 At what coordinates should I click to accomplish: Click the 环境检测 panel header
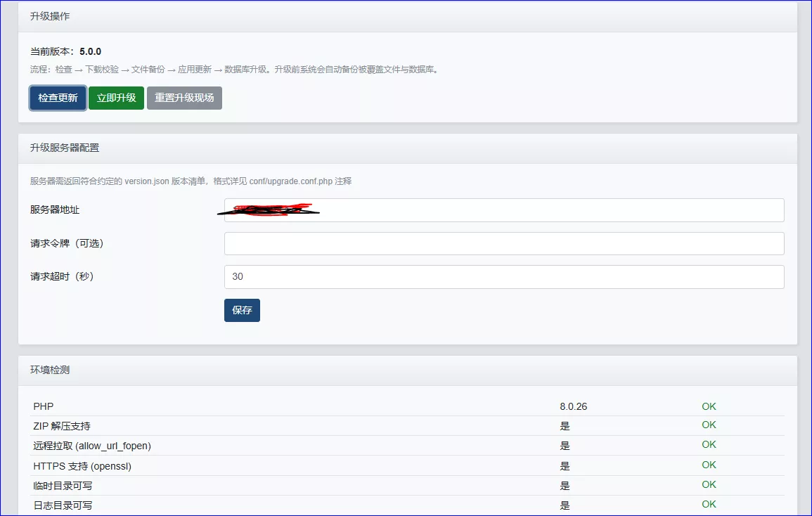tap(408, 370)
